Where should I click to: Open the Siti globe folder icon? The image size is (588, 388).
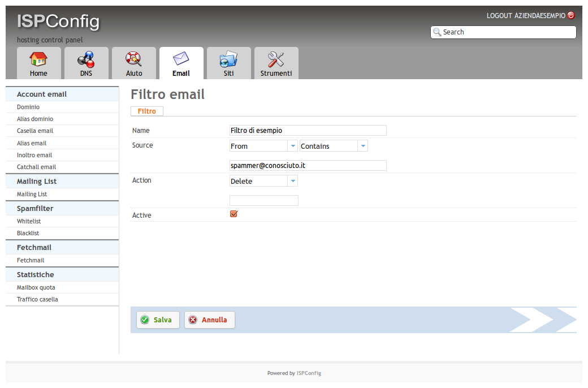coord(228,59)
